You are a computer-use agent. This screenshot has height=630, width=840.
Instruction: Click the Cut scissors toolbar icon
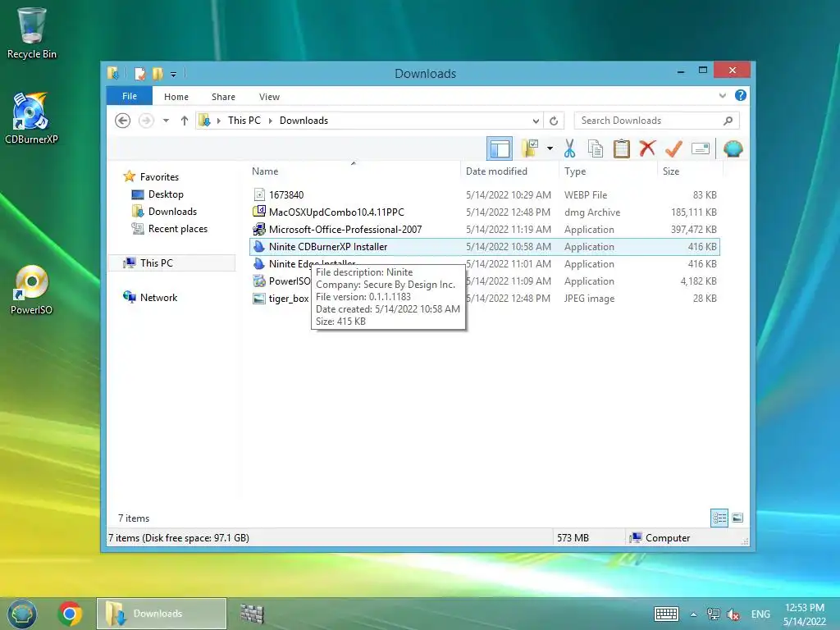click(569, 149)
